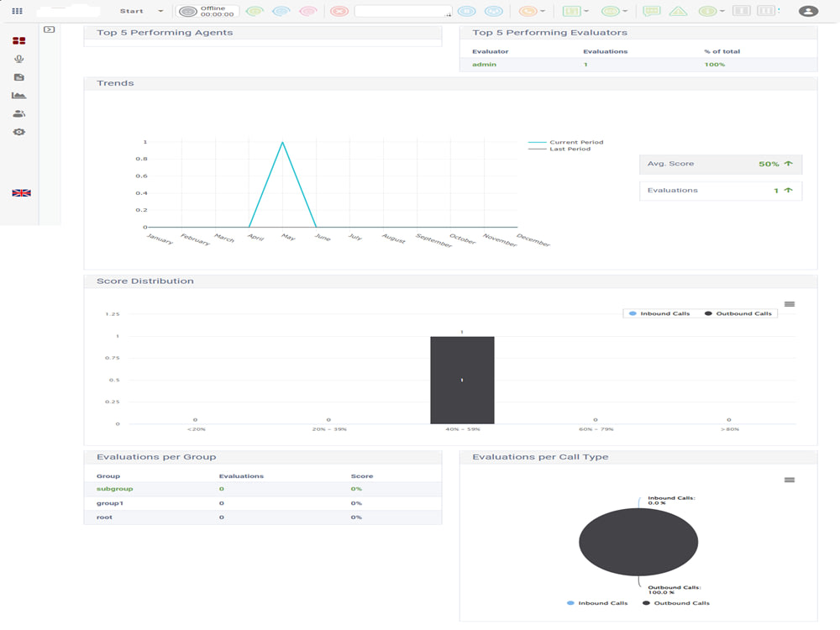Click the green phone call icon
Screen dimensions: 840x630
[255, 11]
